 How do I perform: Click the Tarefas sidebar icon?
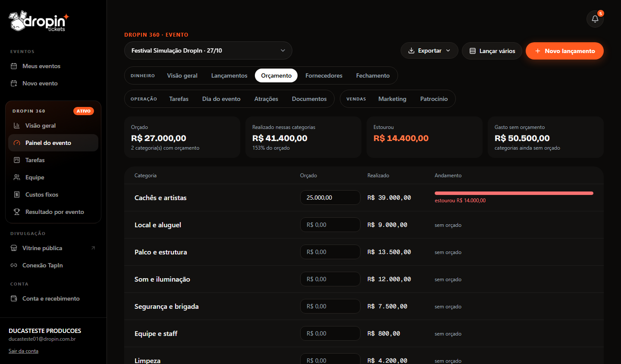pos(17,160)
